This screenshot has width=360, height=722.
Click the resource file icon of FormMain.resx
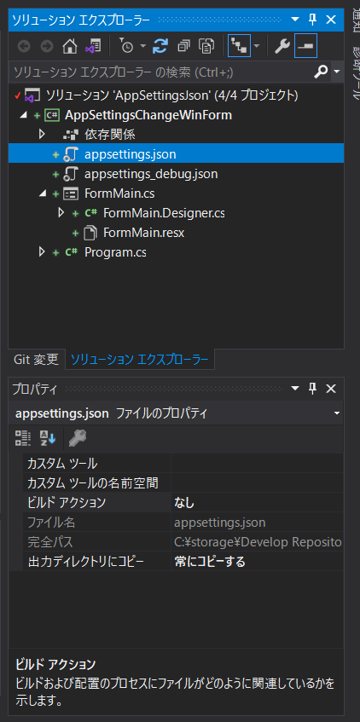pyautogui.click(x=89, y=233)
